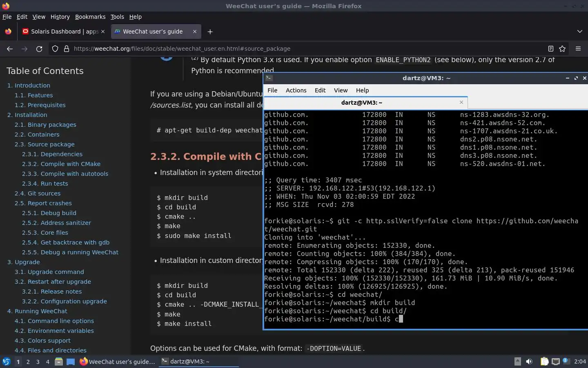Click the shield tracking protection icon
This screenshot has width=588, height=368.
click(x=55, y=49)
